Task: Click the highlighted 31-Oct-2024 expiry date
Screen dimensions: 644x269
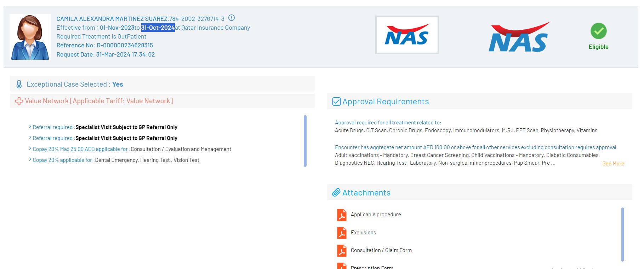Action: pyautogui.click(x=158, y=28)
